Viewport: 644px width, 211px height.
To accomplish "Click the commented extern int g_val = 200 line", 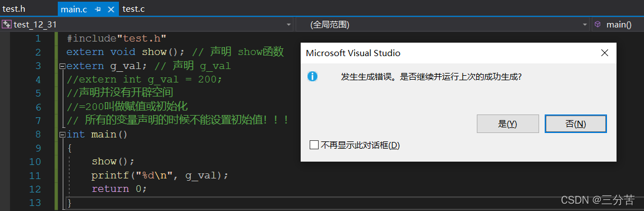I will [x=144, y=79].
